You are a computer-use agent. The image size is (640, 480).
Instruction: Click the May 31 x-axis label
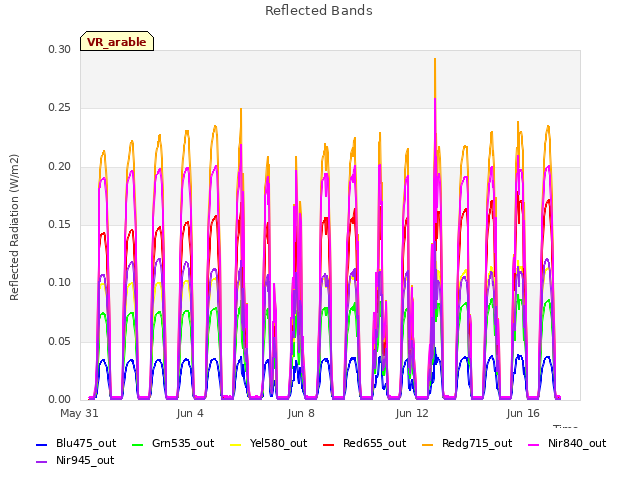(x=79, y=413)
